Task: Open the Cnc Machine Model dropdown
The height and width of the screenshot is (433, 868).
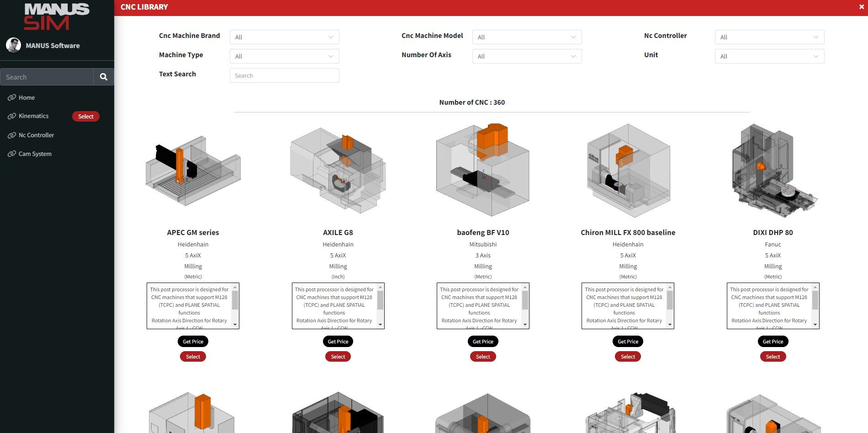Action: pyautogui.click(x=526, y=37)
